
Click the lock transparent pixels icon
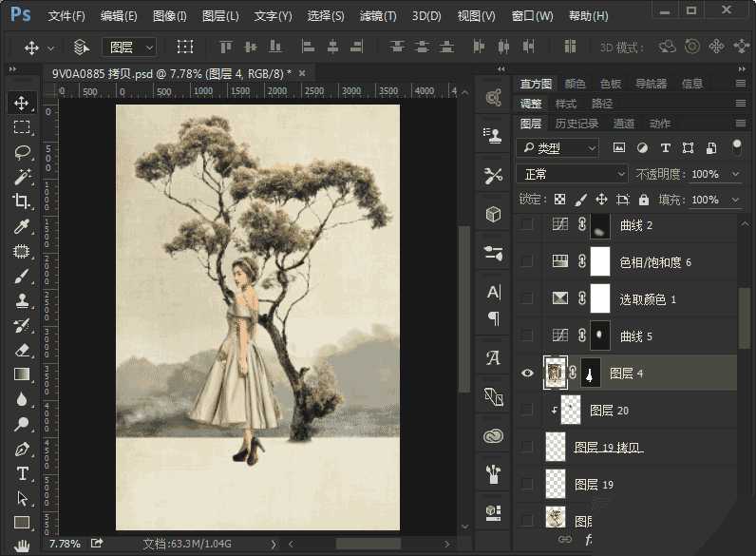[559, 200]
